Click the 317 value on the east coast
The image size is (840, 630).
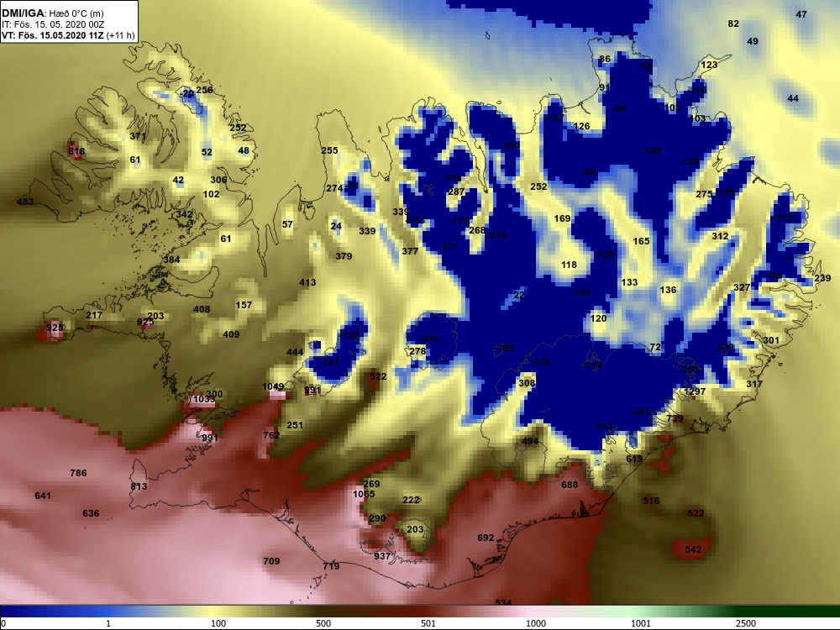[754, 384]
